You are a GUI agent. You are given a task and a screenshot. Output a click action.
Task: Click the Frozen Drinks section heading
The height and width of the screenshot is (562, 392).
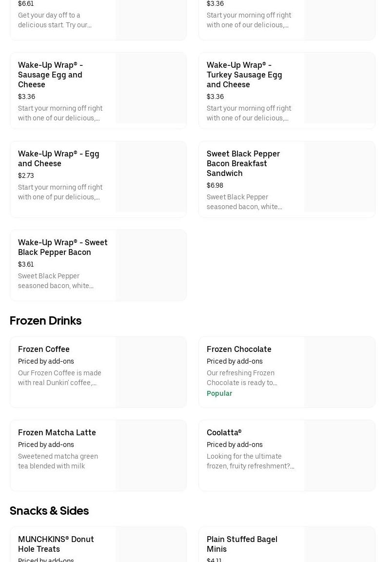coord(45,320)
